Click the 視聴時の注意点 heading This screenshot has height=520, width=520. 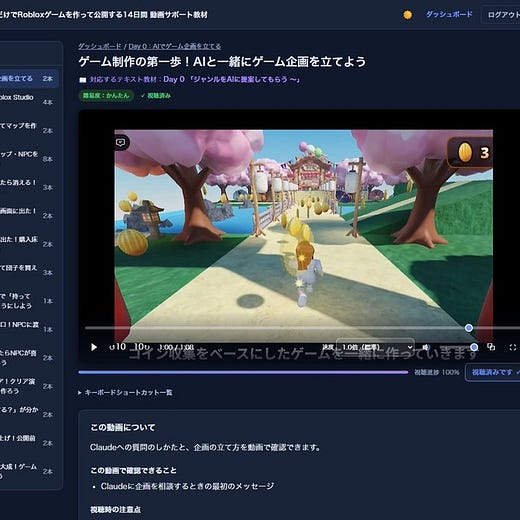(x=115, y=510)
